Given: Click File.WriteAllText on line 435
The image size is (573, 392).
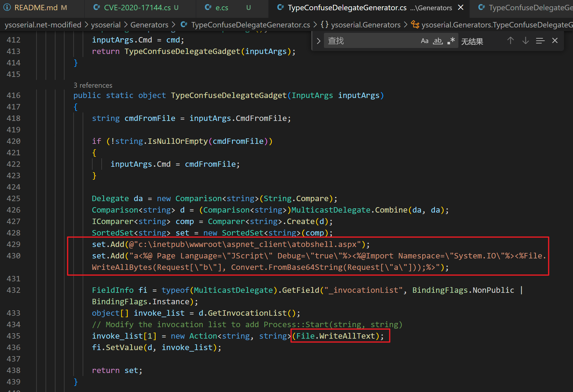Looking at the screenshot, I should pyautogui.click(x=336, y=336).
